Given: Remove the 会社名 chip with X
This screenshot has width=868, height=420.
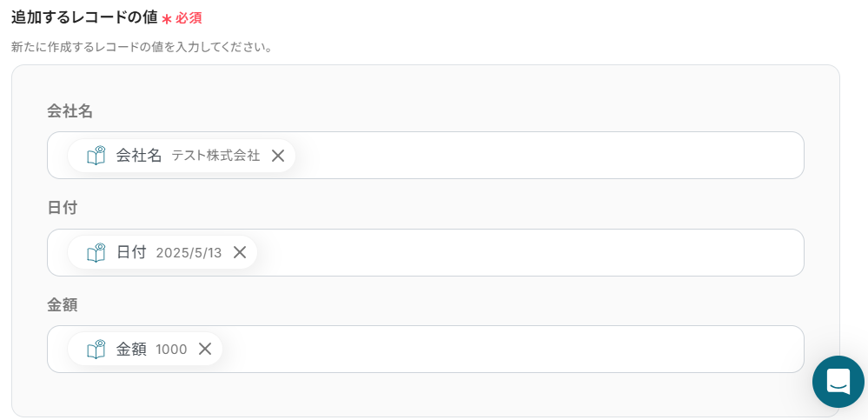Looking at the screenshot, I should (278, 156).
